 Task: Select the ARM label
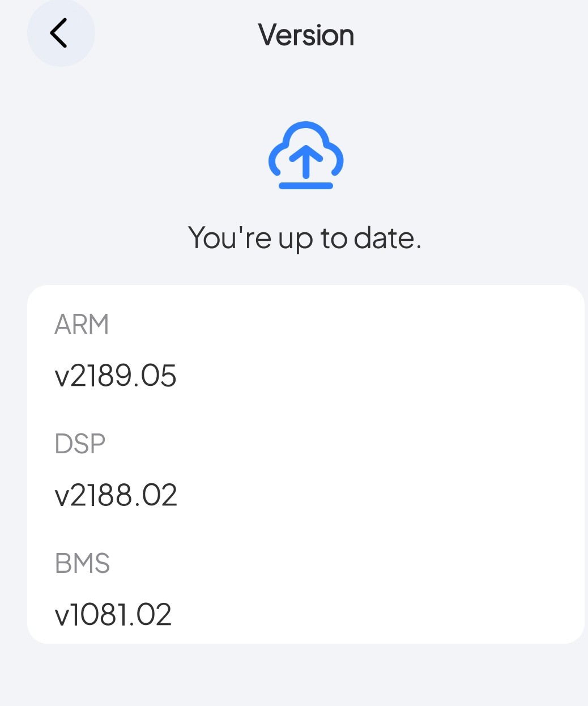coord(82,325)
